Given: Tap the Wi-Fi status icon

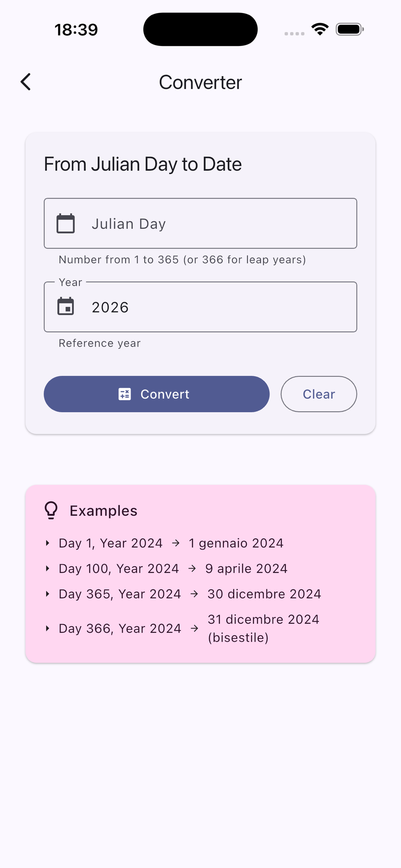Looking at the screenshot, I should pos(320,29).
